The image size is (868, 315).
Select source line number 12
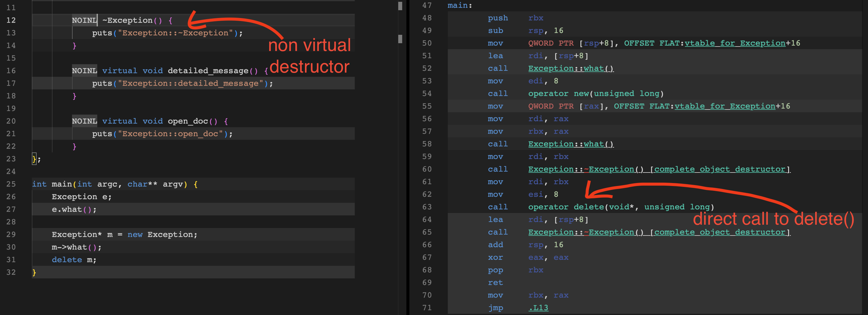click(11, 20)
